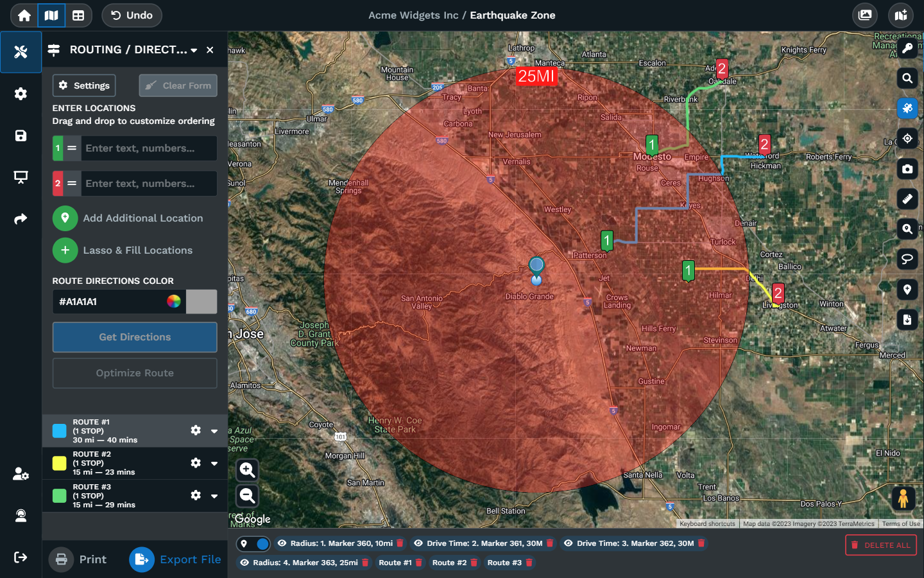Viewport: 924px width, 578px height.
Task: Click the Home icon in top bar
Action: [x=24, y=15]
